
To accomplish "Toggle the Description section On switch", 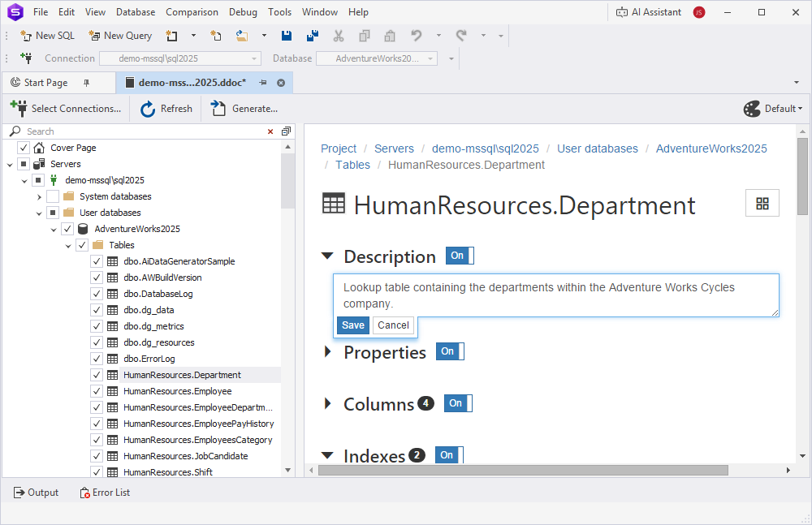I will 460,256.
